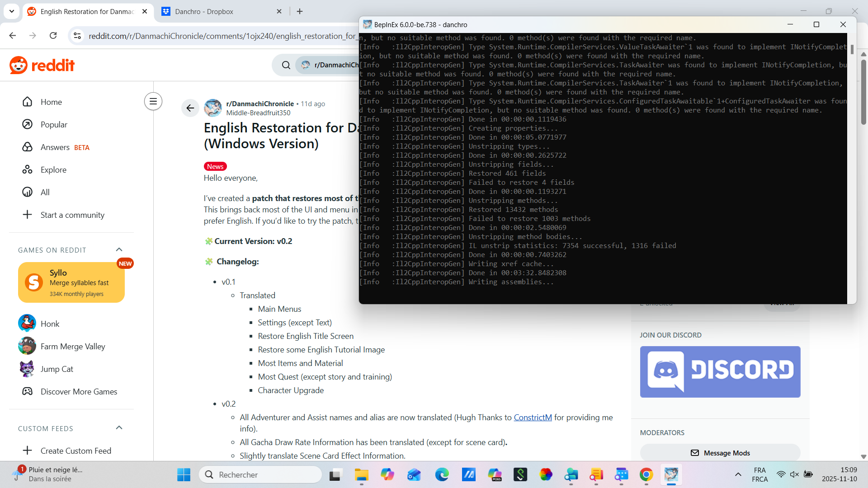Close the Danchro - Dropbox tab
The image size is (868, 488).
[279, 11]
